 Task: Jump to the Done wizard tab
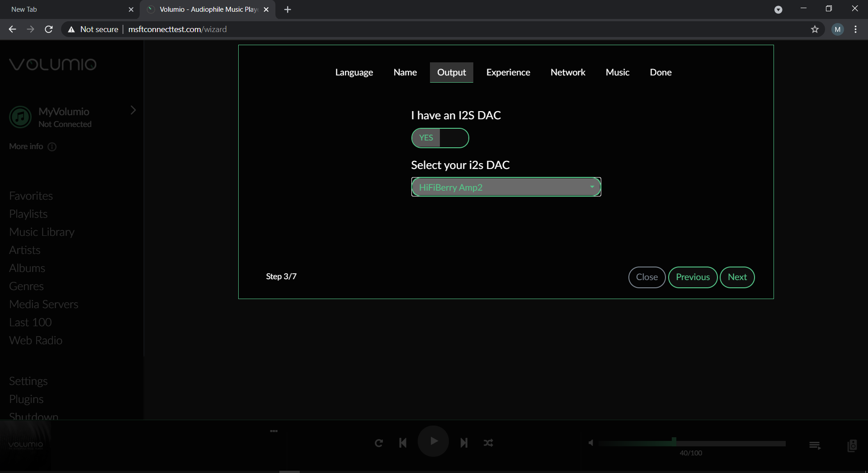point(660,72)
